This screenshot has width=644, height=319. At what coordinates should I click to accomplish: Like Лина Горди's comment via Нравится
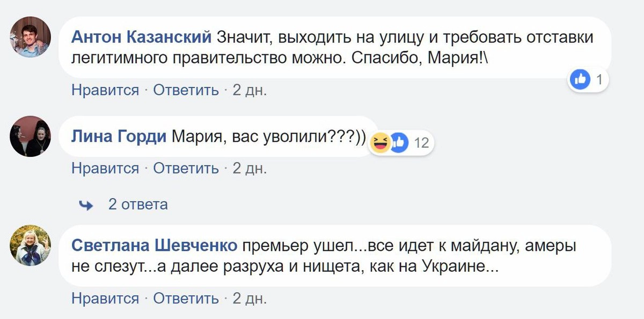click(105, 168)
